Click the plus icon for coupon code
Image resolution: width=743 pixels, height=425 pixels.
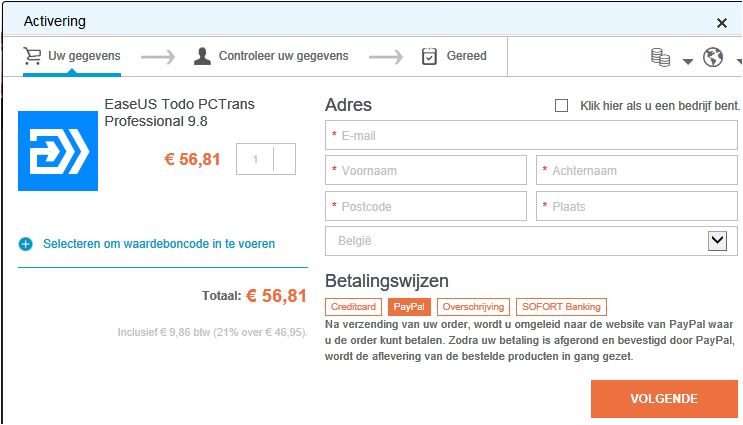click(26, 244)
